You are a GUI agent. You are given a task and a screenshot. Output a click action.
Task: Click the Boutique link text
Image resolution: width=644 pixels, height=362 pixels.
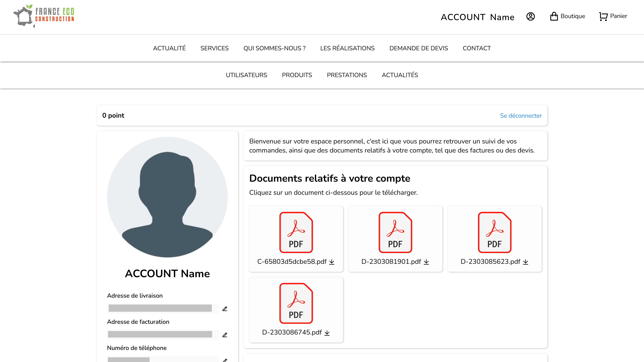coord(573,16)
